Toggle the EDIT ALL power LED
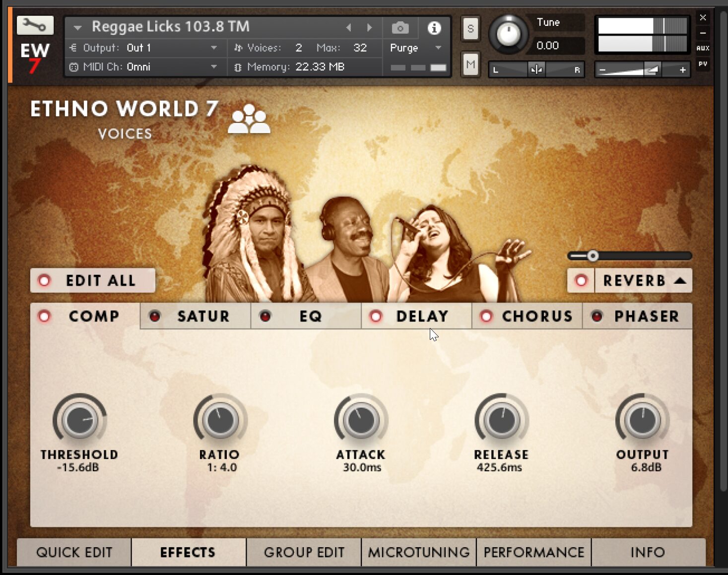The image size is (728, 575). click(x=44, y=281)
